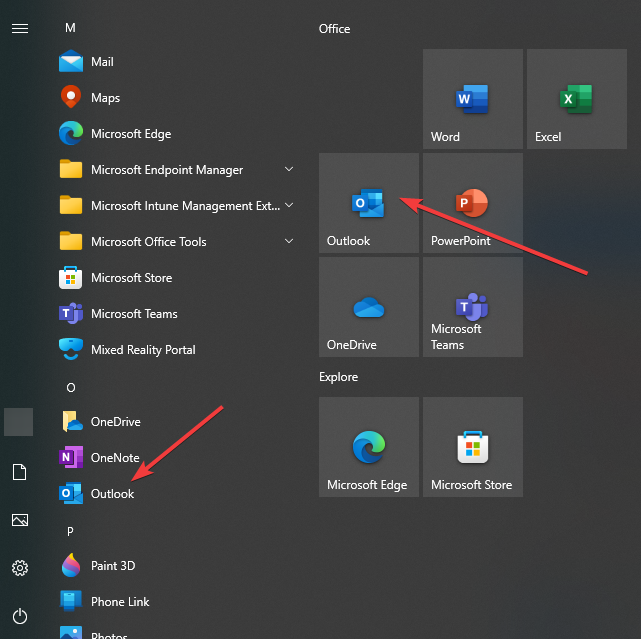Launch Excel from the Office tiles

(576, 100)
